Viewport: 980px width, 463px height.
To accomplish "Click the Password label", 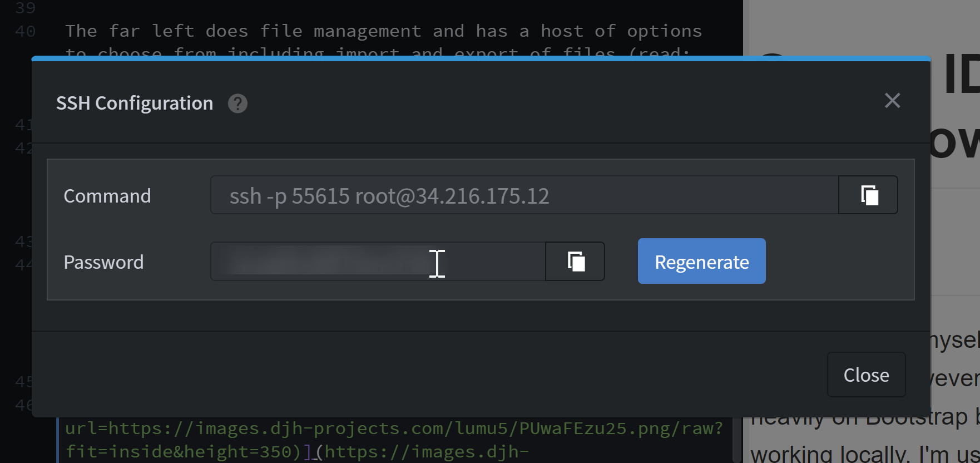I will pyautogui.click(x=103, y=262).
